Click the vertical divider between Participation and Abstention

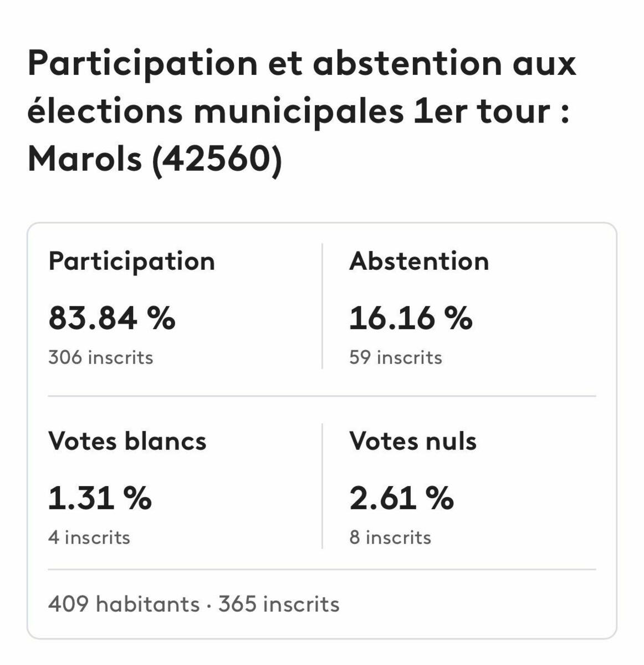pos(322,306)
